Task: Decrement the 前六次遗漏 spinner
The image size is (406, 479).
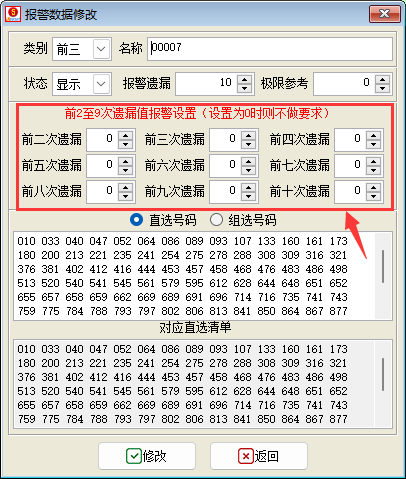Action: [248, 170]
